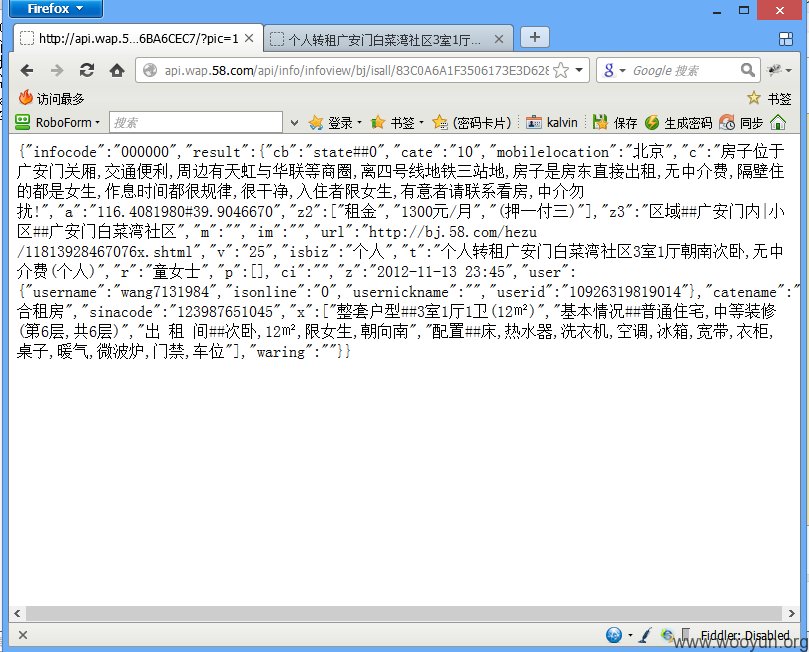This screenshot has height=652, width=809.
Task: Click RoboForm 生成密码 generate password
Action: point(678,122)
